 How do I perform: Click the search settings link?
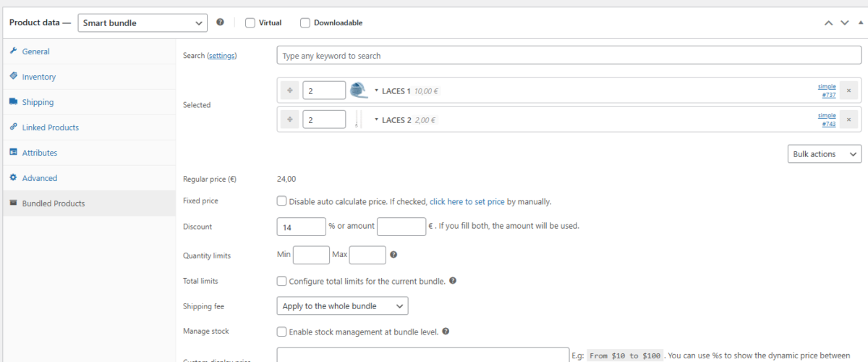click(x=222, y=56)
